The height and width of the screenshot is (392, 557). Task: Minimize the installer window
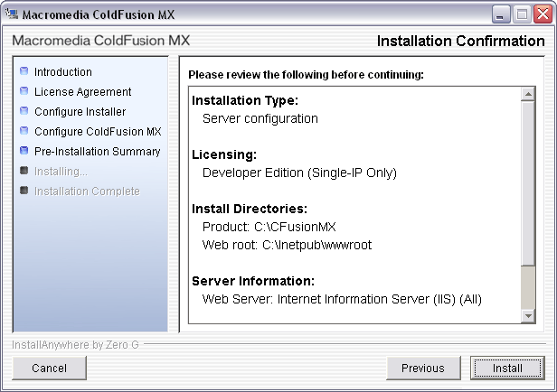click(x=503, y=14)
